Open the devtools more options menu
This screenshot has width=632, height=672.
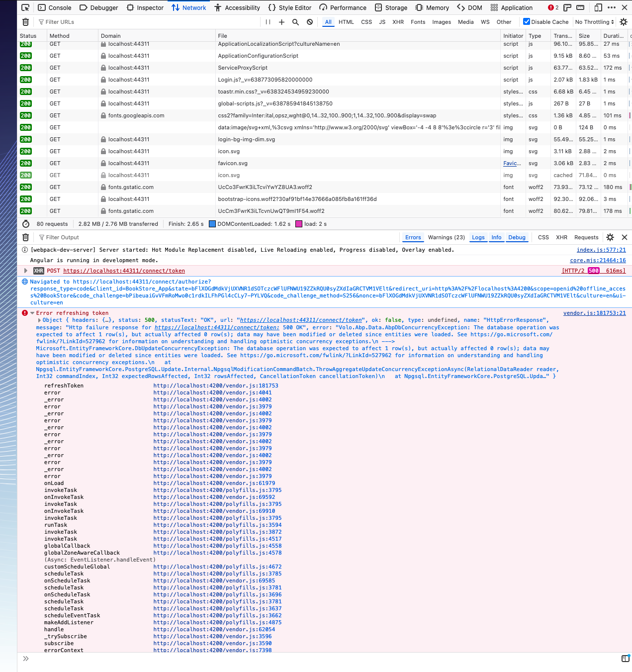(612, 7)
